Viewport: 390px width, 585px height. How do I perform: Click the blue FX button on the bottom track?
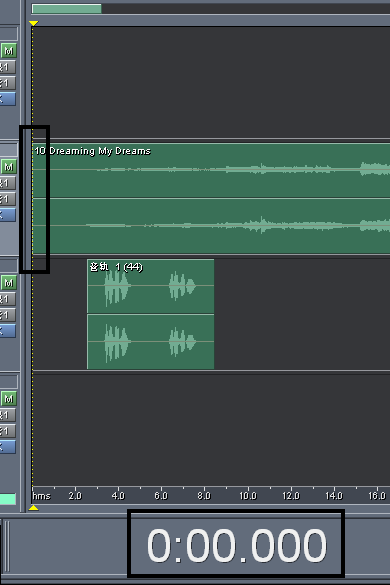[7, 447]
